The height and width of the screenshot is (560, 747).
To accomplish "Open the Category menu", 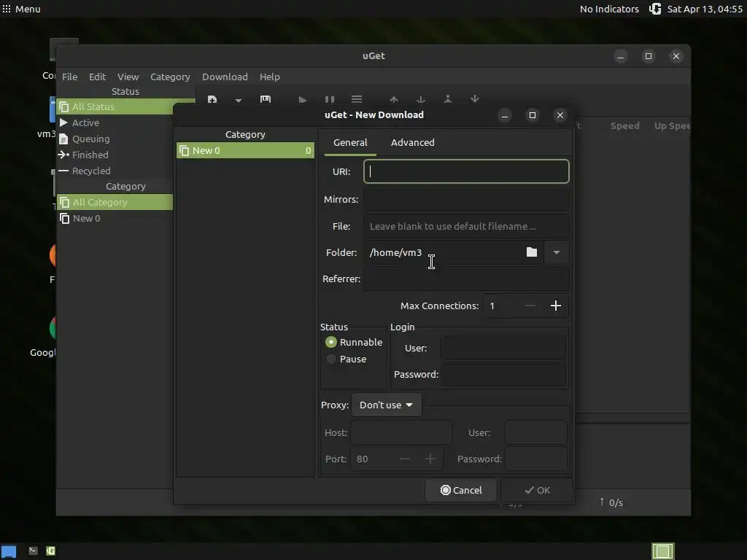I will click(x=170, y=77).
